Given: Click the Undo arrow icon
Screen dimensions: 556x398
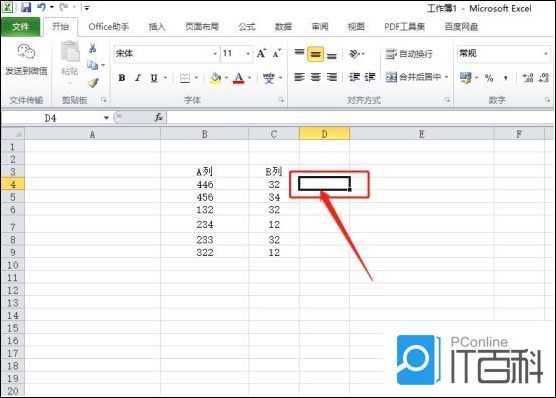Looking at the screenshot, I should click(41, 7).
